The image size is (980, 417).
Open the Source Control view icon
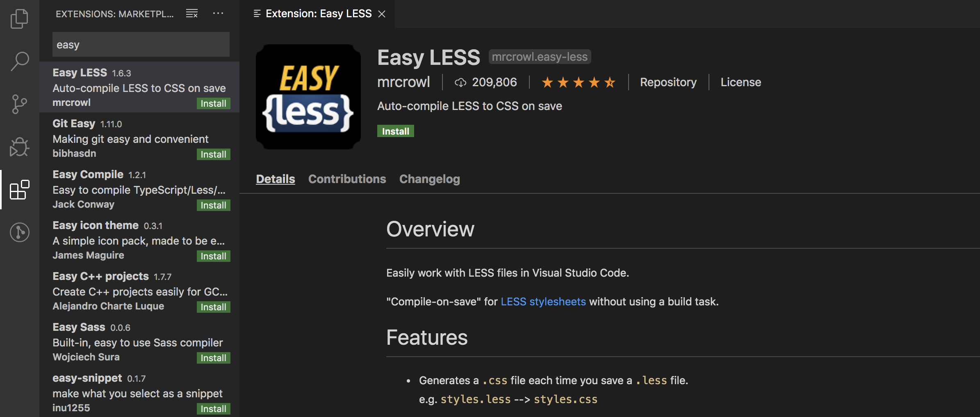19,104
